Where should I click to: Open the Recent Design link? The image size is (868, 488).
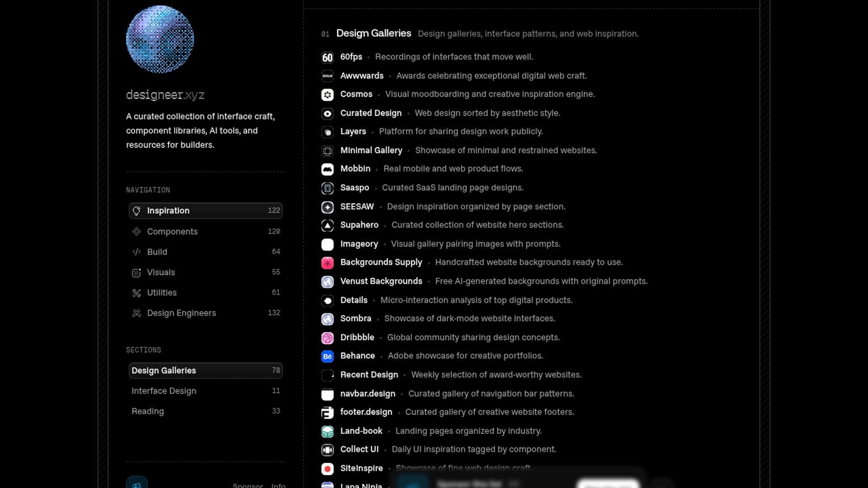[x=369, y=375]
